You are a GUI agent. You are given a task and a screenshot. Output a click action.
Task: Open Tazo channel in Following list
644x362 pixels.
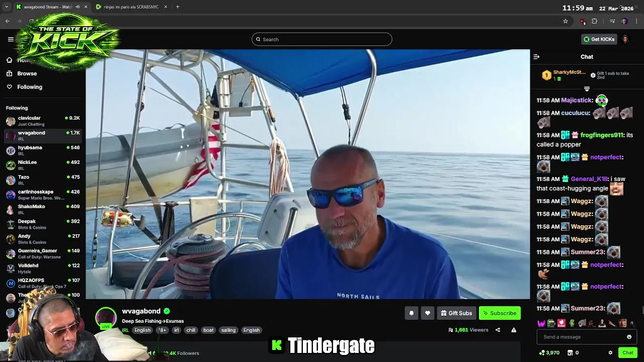coord(43,179)
